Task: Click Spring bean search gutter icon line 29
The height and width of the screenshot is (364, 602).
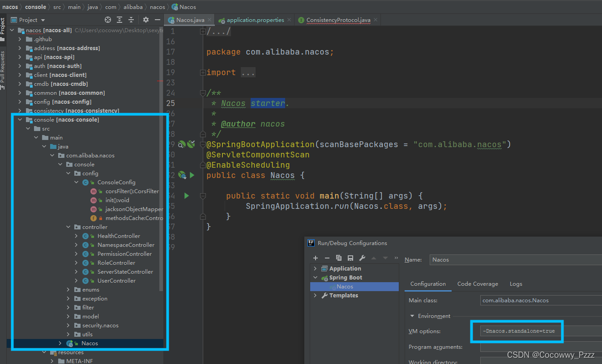Action: tap(182, 144)
